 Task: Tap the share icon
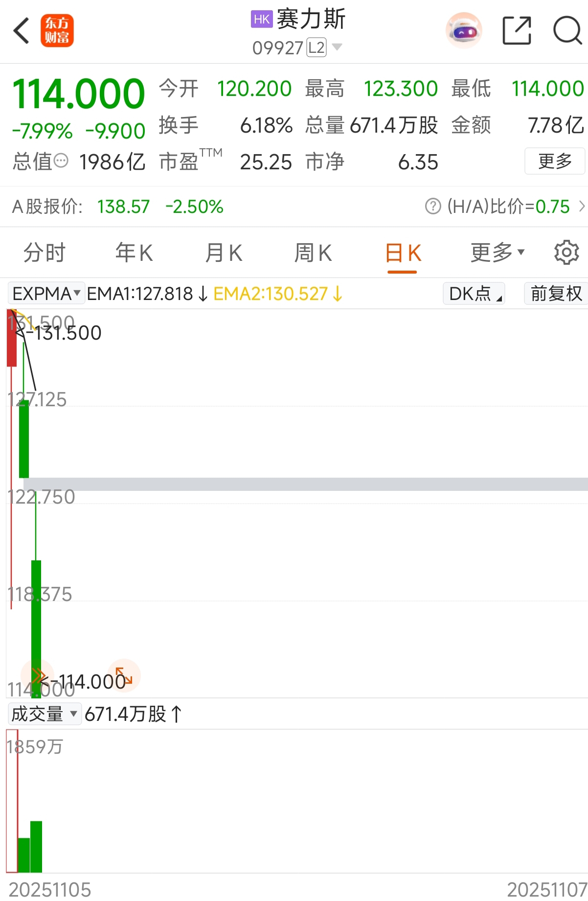click(x=517, y=31)
